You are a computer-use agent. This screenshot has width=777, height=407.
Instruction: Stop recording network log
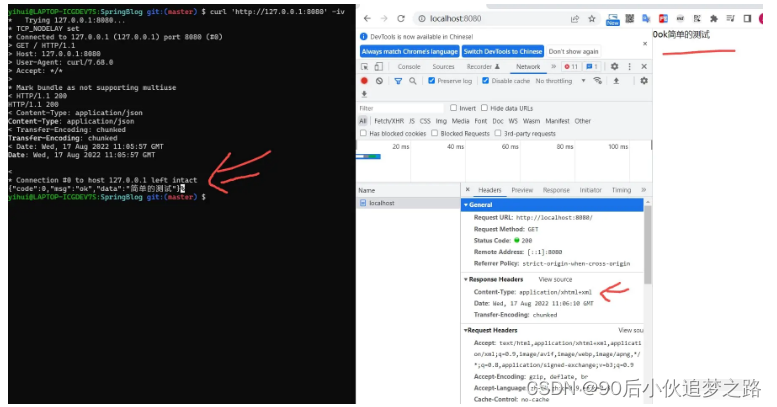point(364,81)
